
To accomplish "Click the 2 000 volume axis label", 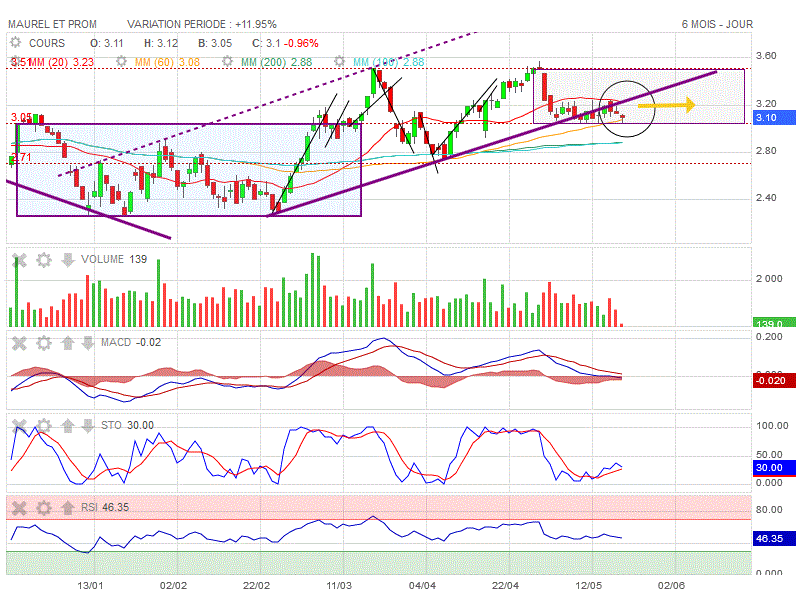I will (769, 279).
